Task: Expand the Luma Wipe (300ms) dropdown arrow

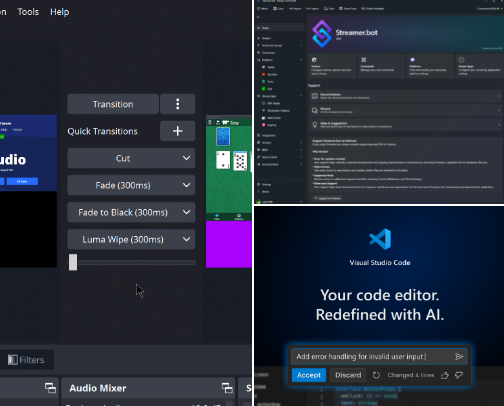Action: 186,239
